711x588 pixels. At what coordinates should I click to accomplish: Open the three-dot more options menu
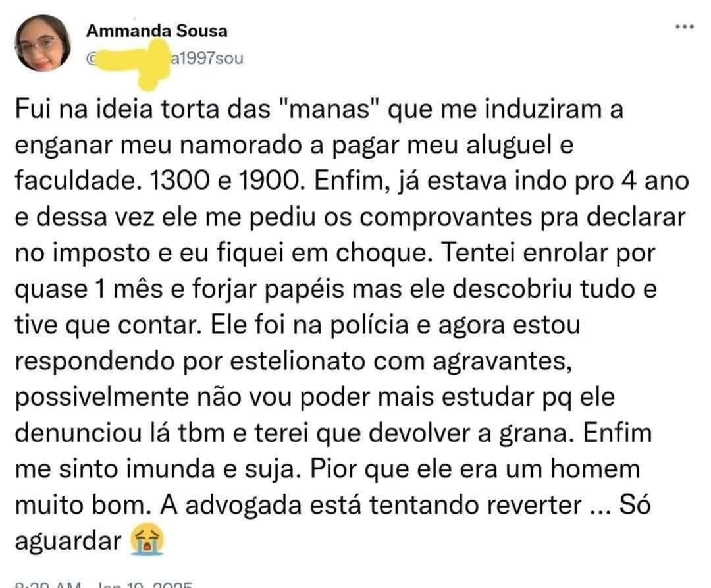(x=684, y=27)
